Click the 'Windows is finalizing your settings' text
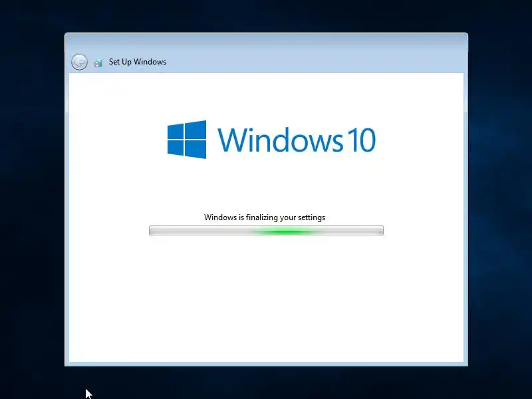The image size is (532, 399). [265, 217]
